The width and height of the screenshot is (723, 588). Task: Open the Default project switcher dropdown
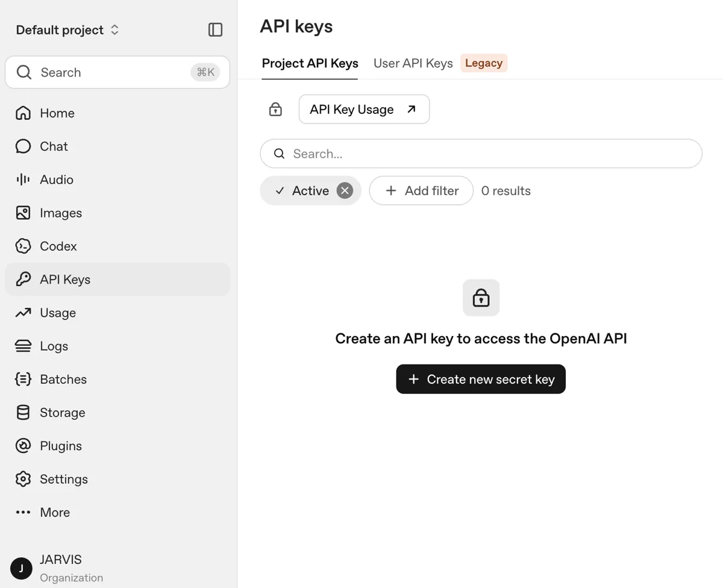click(67, 30)
